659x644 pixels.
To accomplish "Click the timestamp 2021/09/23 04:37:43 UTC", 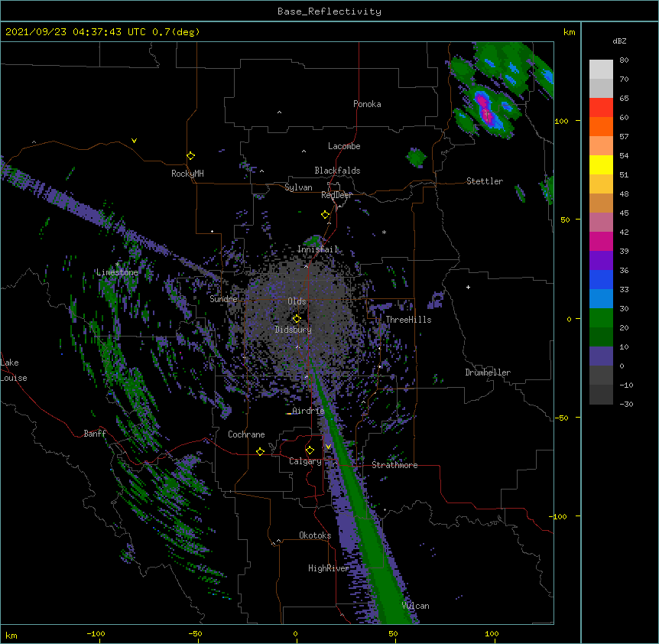I will click(76, 32).
